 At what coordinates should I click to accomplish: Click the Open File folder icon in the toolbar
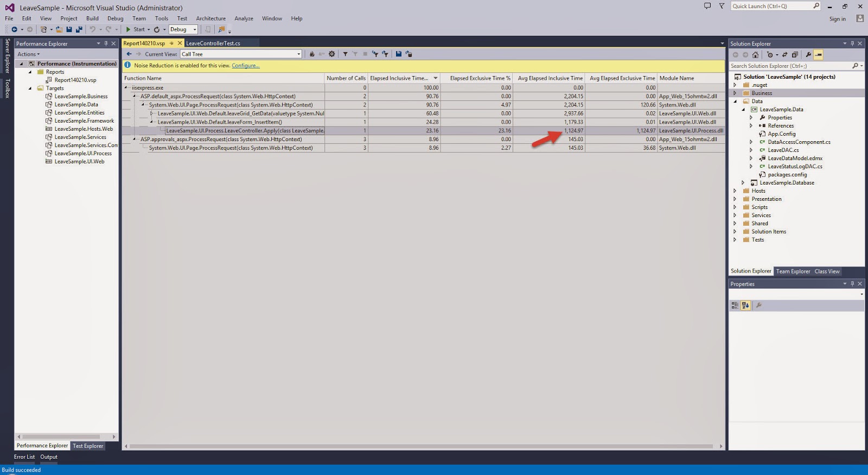coord(59,29)
